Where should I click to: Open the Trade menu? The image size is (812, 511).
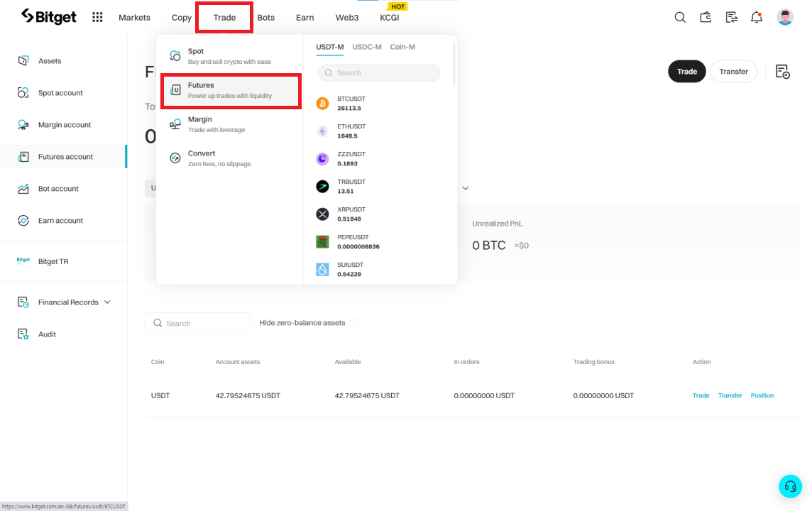point(224,18)
